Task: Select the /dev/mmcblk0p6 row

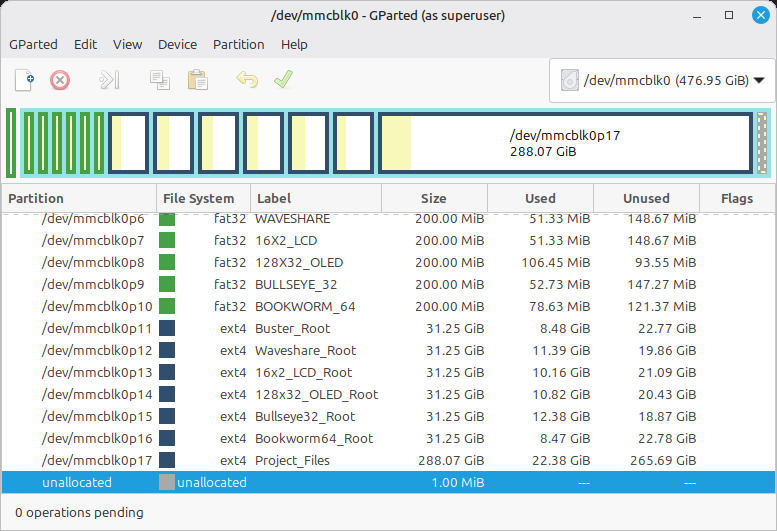Action: click(388, 218)
